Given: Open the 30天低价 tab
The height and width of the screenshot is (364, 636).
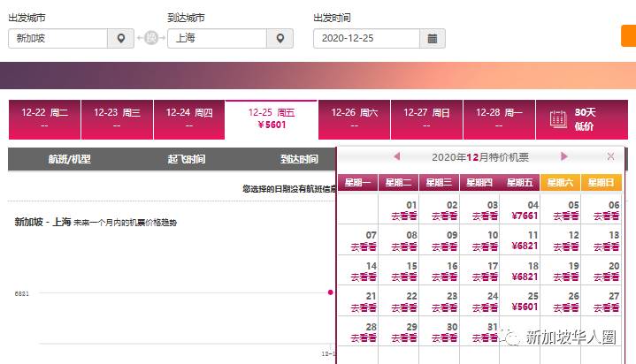Looking at the screenshot, I should pos(582,119).
